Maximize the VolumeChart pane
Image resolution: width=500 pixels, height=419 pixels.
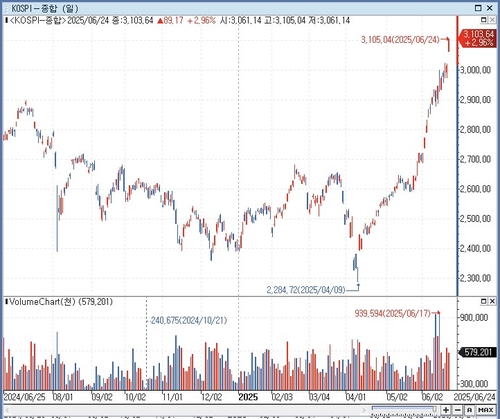484,301
